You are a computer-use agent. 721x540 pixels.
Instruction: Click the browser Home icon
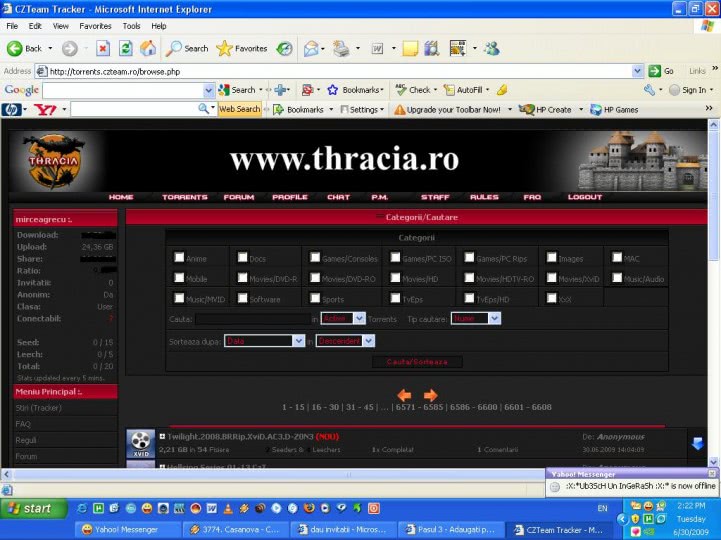[x=148, y=48]
